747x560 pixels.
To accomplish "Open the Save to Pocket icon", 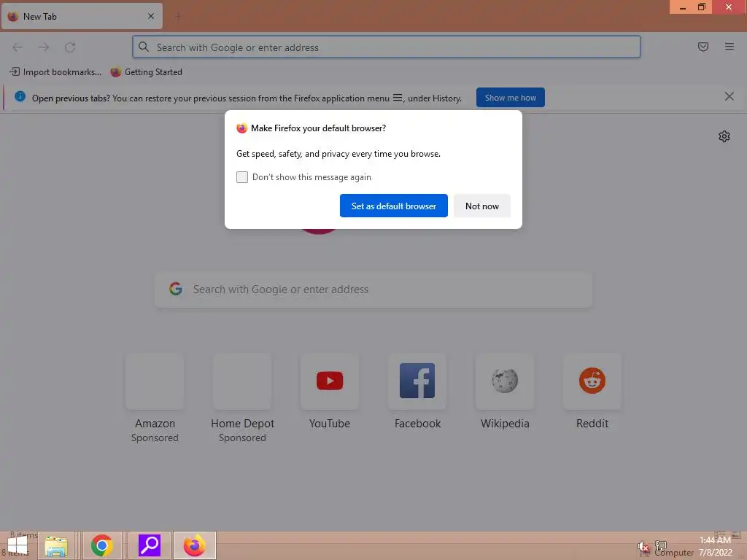I will coord(703,47).
